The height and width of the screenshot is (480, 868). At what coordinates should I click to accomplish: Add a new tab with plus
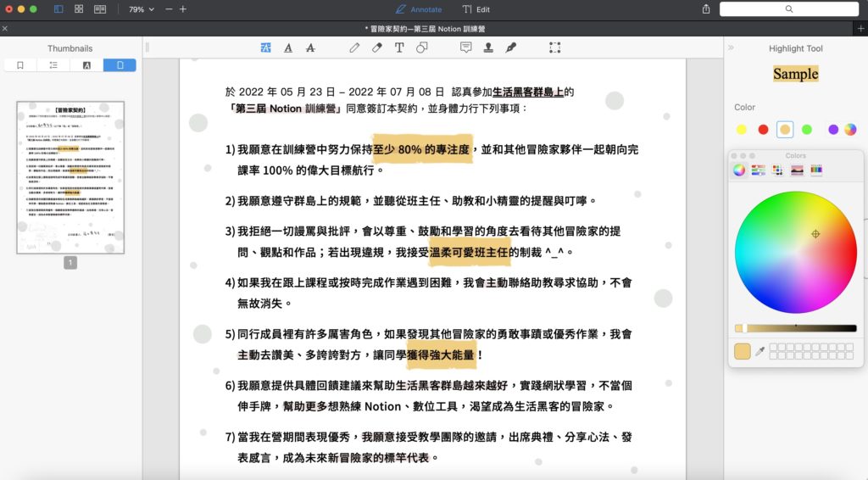click(860, 28)
